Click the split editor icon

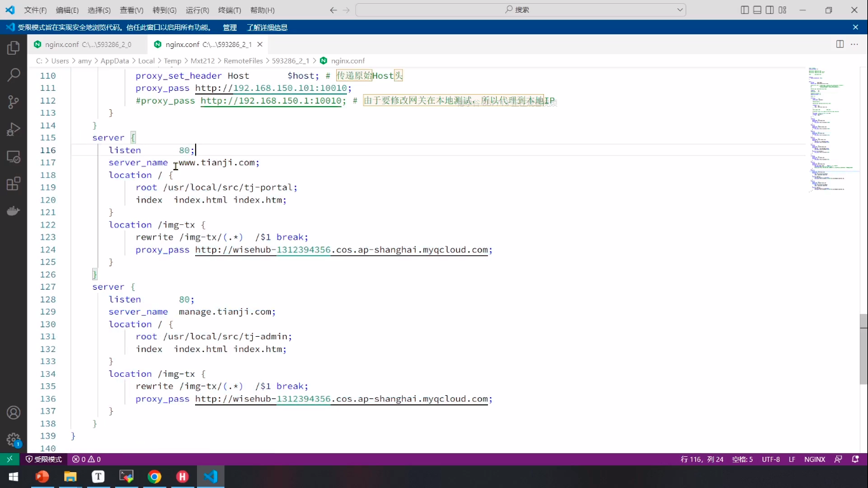(x=840, y=44)
